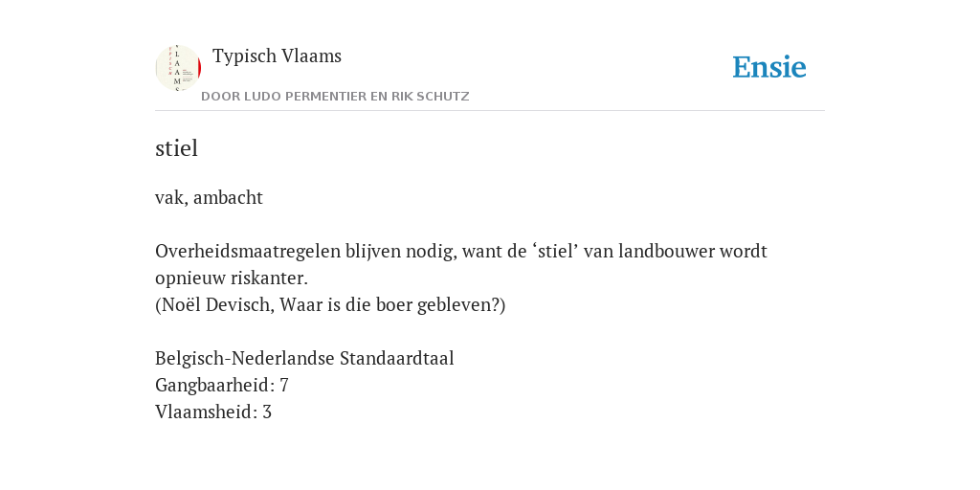Click the Vlaamsheid score number 3
The width and height of the screenshot is (980, 490).
(x=267, y=412)
